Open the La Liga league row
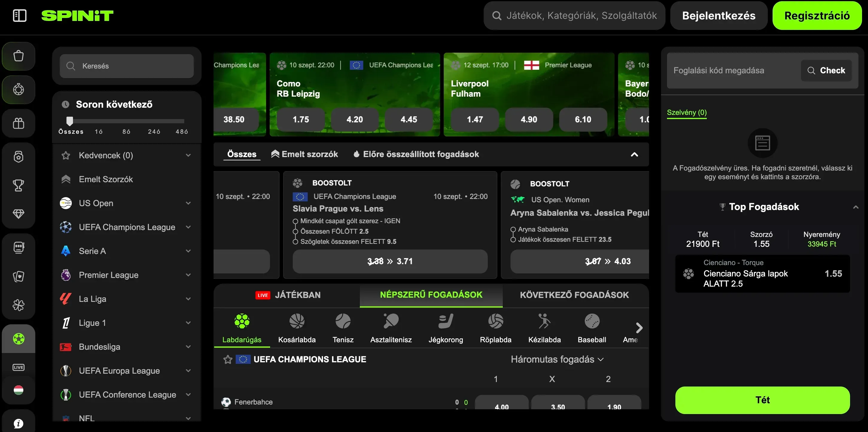Viewport: 868px width, 432px height. coord(127,299)
